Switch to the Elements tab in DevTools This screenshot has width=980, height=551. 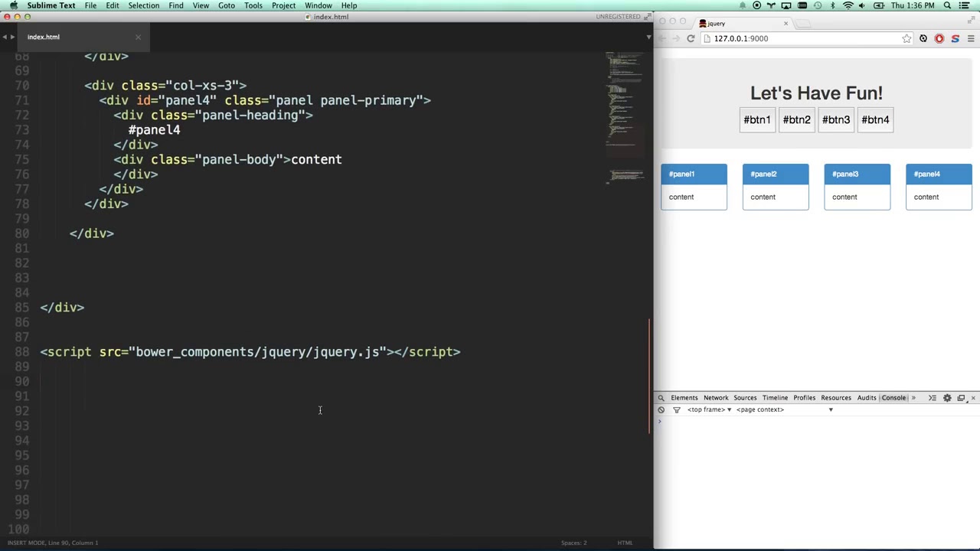(x=684, y=398)
